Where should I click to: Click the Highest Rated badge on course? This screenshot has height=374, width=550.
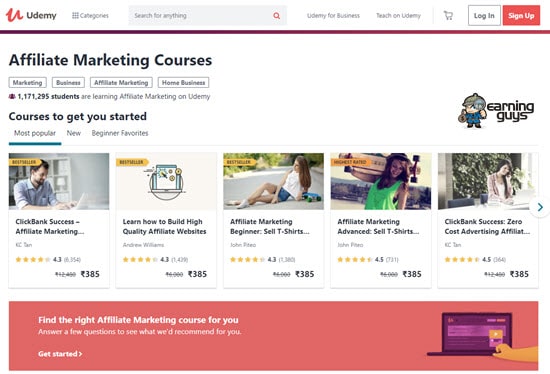tap(350, 162)
